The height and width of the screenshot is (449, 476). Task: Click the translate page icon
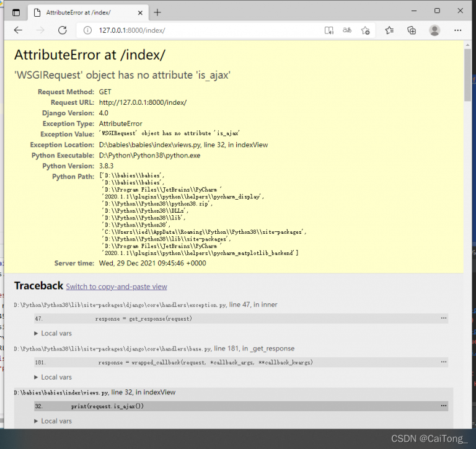point(347,30)
